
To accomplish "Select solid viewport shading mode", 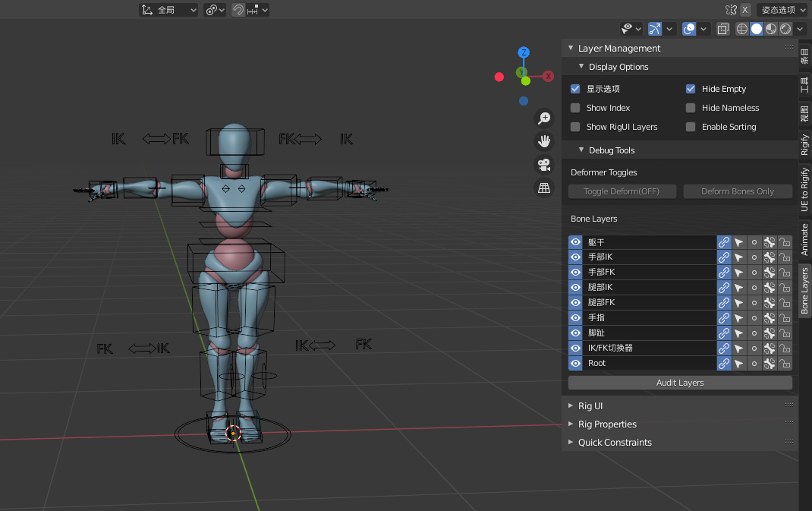I will pos(757,29).
